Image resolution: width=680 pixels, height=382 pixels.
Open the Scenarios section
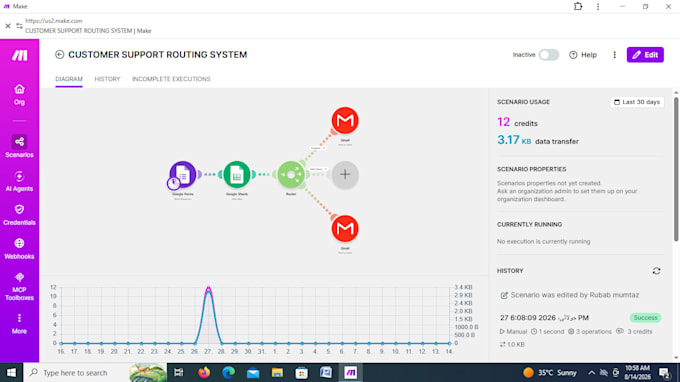pyautogui.click(x=19, y=146)
